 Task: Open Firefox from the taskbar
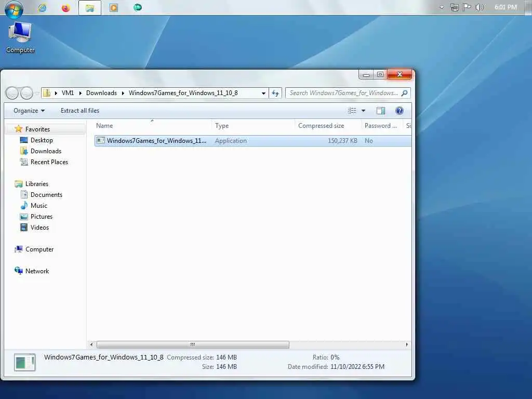tap(66, 8)
